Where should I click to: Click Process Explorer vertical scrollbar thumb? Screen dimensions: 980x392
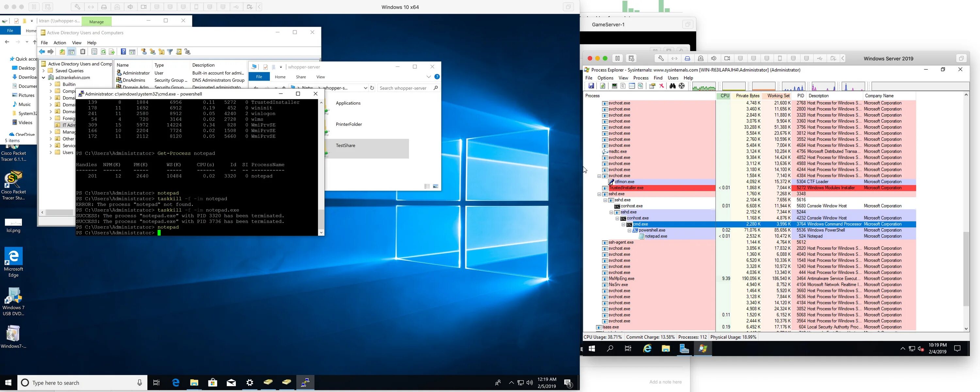966,269
